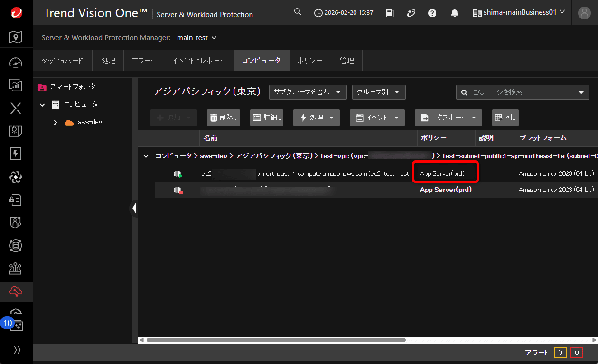The image size is (598, 364).
Task: Click the horizontal scrollbar under the table
Action: pyautogui.click(x=275, y=340)
